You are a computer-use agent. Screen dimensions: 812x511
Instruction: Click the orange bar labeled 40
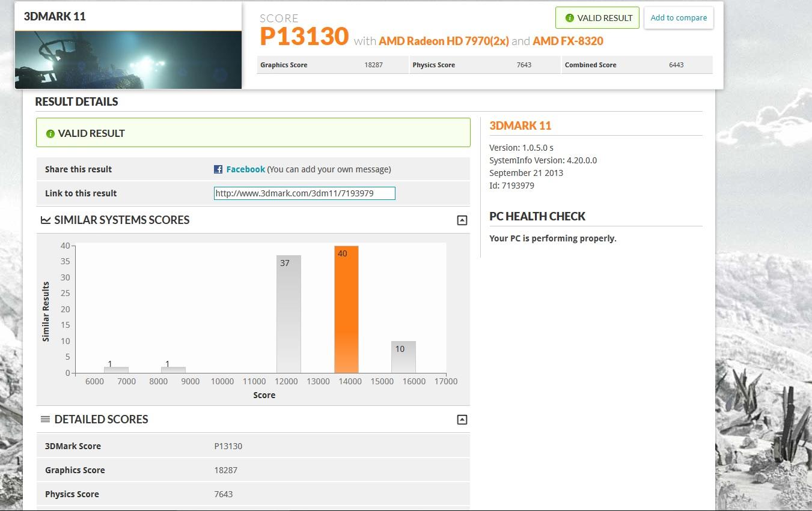[x=346, y=309]
